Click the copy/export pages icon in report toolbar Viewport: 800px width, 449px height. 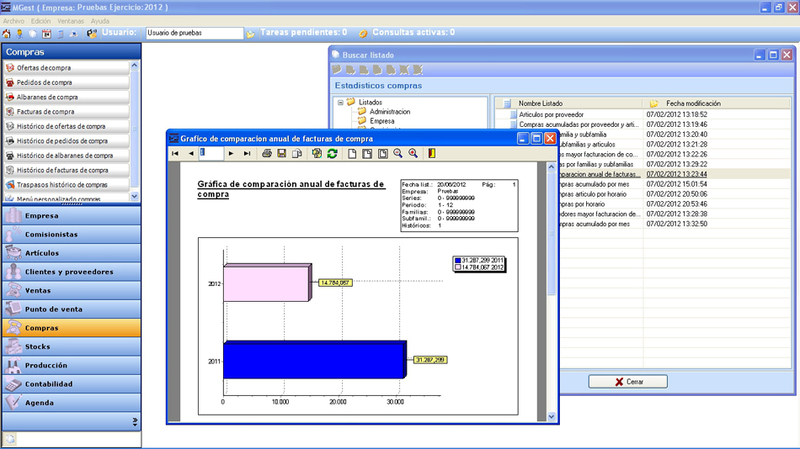297,154
